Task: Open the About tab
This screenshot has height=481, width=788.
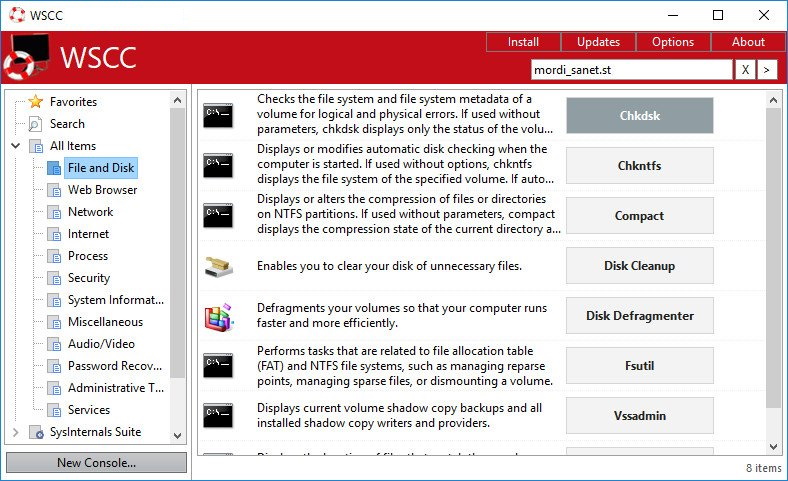Action: click(748, 42)
